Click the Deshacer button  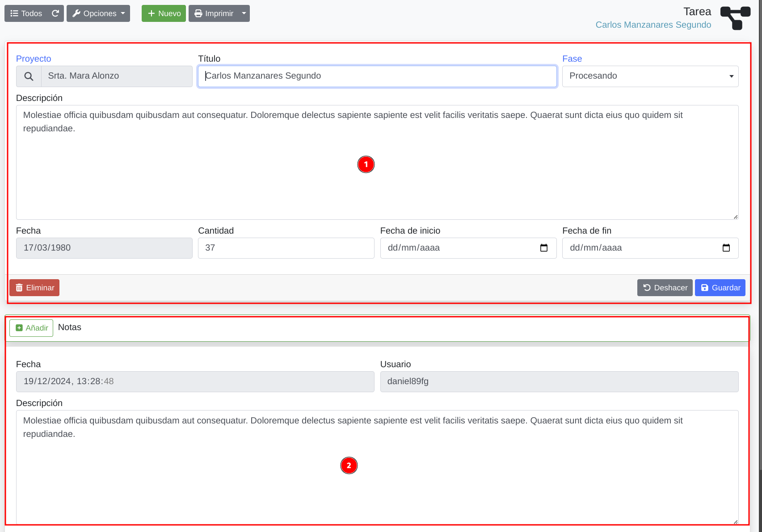coord(665,288)
